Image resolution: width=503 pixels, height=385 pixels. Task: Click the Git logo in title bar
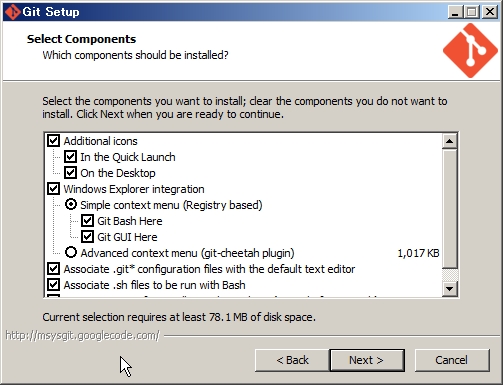coord(13,12)
